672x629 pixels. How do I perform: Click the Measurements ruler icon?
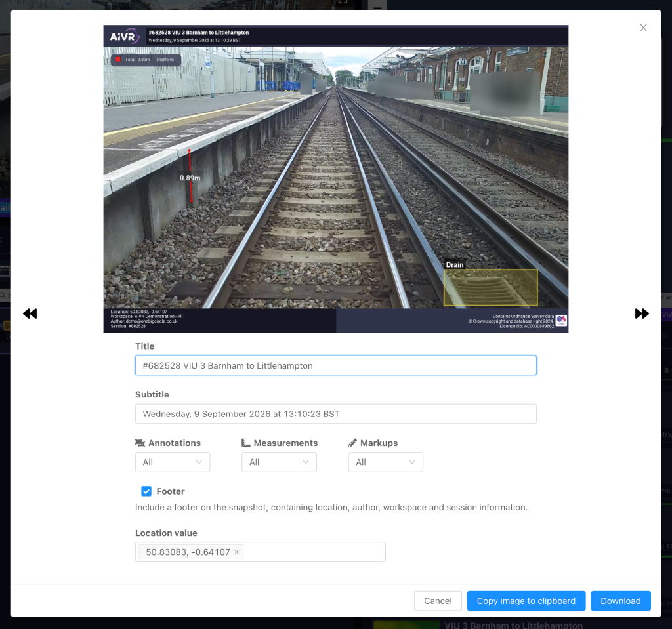[246, 443]
